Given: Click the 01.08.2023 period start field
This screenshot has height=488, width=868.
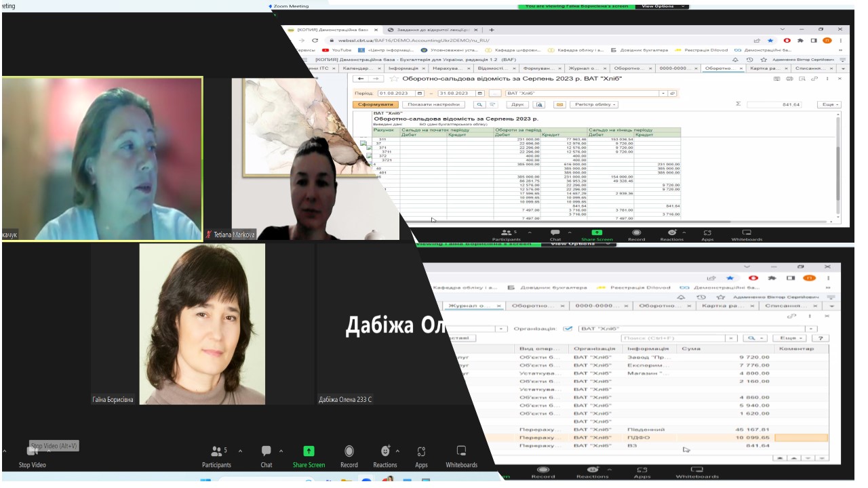Looking at the screenshot, I should 397,93.
